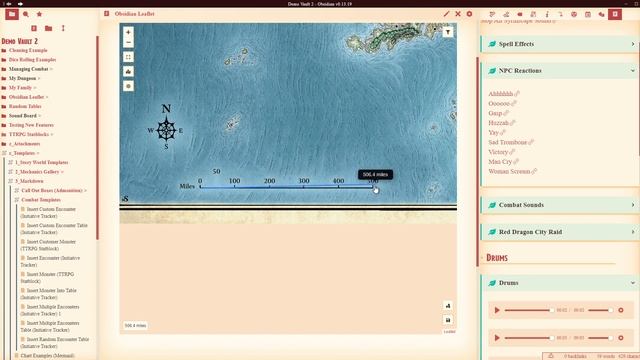Click the seventh right sidebar tab icon

(x=574, y=14)
